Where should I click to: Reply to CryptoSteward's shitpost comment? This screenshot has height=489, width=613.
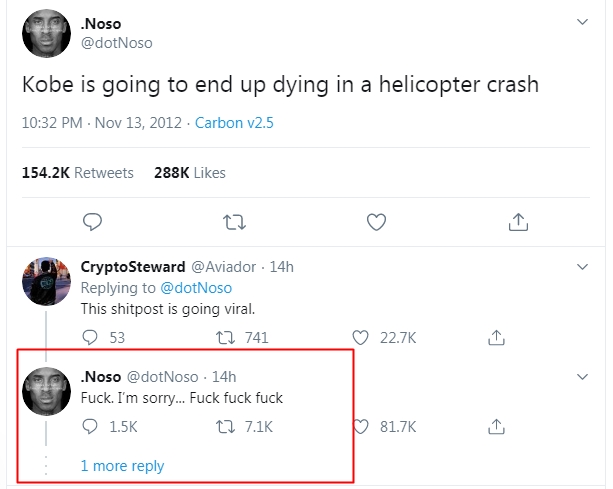90,337
